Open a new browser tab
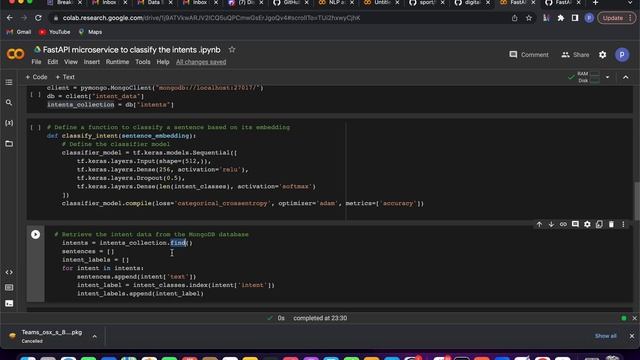 click(x=596, y=3)
